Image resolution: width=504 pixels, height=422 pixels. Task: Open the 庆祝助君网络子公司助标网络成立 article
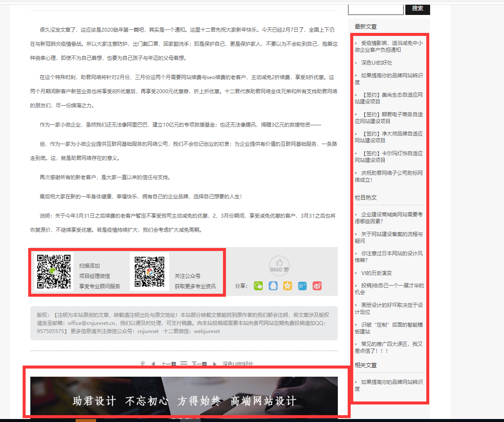(x=388, y=176)
